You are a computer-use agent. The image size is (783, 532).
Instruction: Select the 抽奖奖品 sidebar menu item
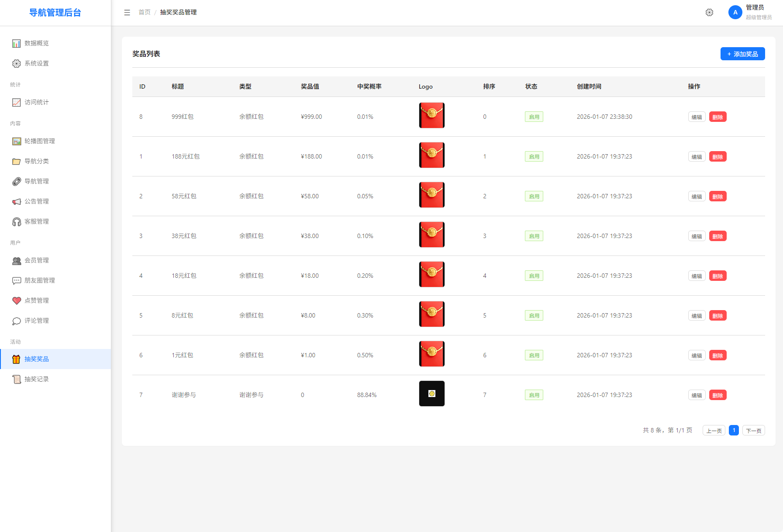[x=37, y=359]
